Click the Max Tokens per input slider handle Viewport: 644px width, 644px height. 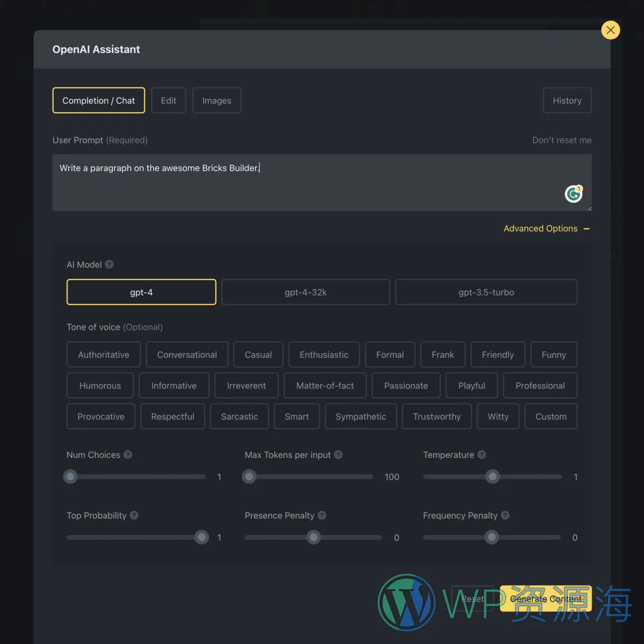click(x=249, y=477)
